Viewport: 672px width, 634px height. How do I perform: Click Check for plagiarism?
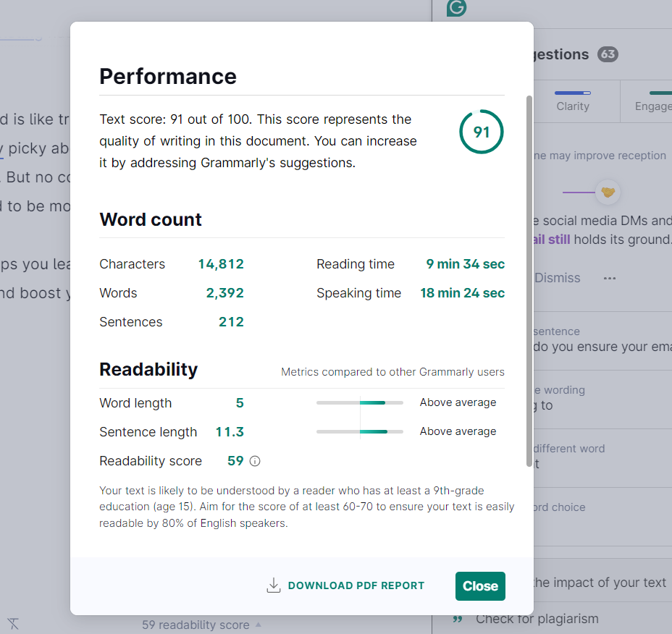[537, 619]
